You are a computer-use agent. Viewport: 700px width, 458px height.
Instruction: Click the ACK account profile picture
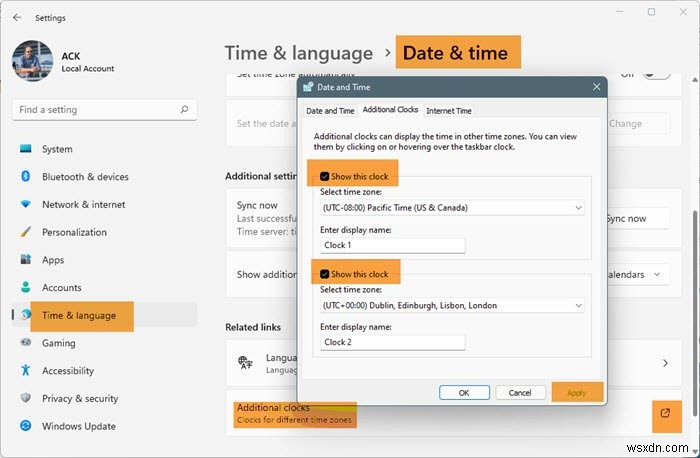pyautogui.click(x=33, y=61)
